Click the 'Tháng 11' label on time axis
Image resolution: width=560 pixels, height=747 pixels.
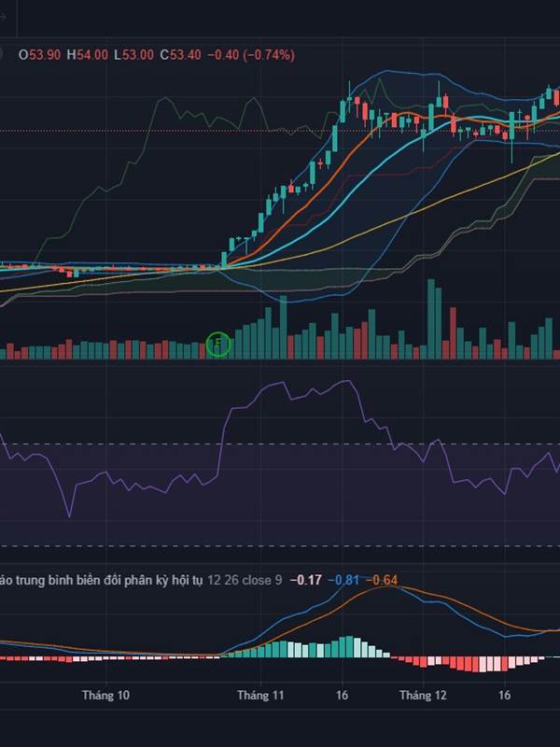(x=260, y=695)
